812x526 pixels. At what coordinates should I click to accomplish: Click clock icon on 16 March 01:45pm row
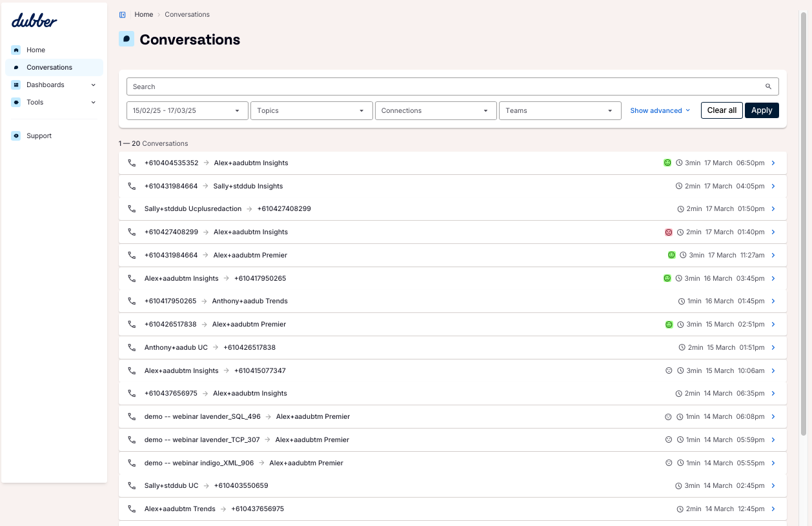click(682, 301)
